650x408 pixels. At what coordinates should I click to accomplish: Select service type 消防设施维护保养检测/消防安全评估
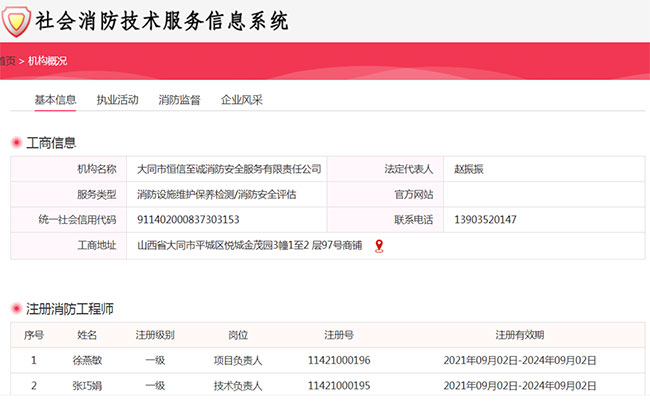(216, 194)
